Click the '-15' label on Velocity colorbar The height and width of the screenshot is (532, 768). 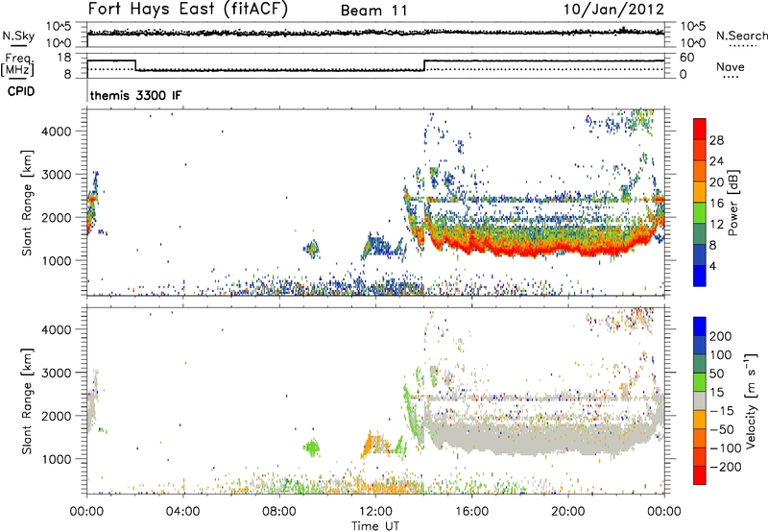(721, 411)
